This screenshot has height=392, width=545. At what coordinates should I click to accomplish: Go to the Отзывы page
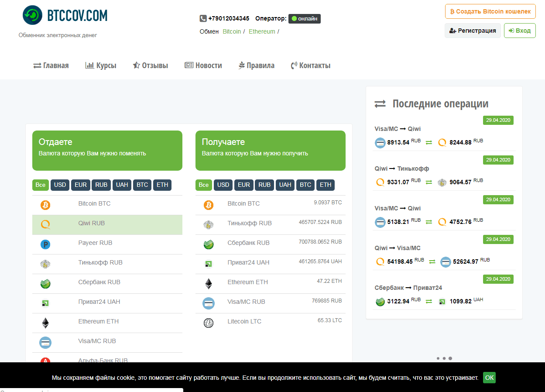pyautogui.click(x=150, y=65)
